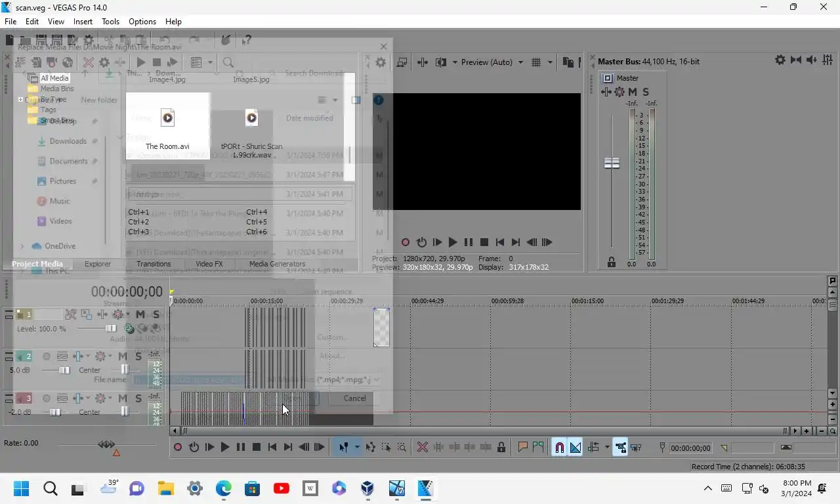840x504 pixels.
Task: Stop playback in the timeline transport
Action: click(x=257, y=448)
